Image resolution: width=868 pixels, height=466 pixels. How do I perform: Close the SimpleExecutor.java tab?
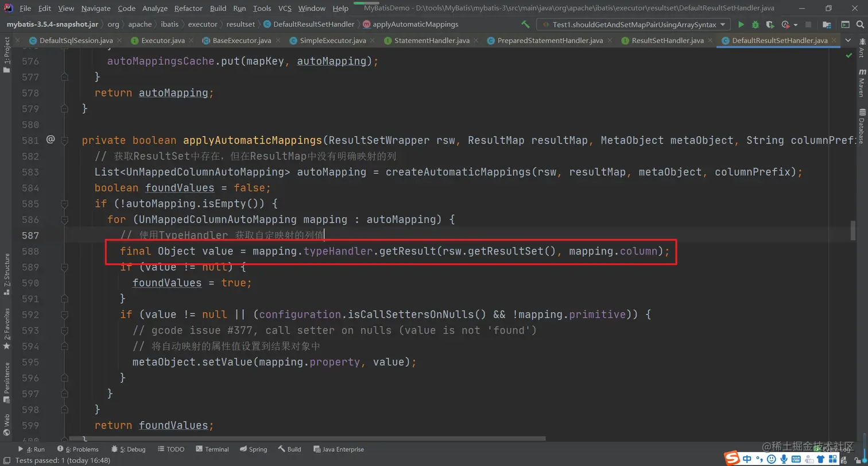tap(371, 41)
